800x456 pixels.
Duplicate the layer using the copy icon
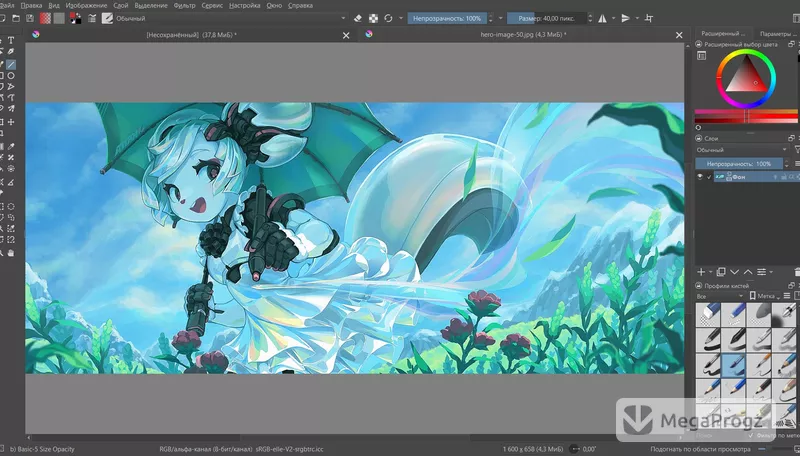(721, 272)
